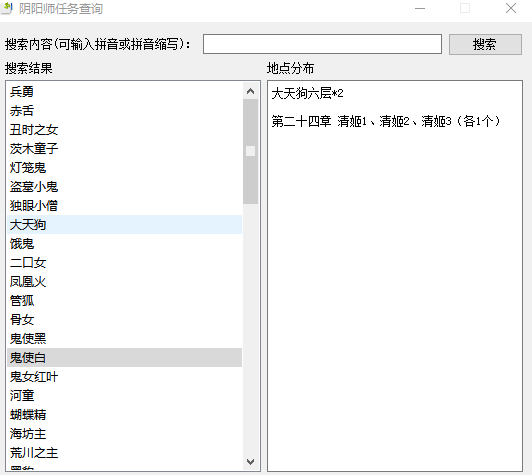Choose the 鬼使黑 entry

pos(125,339)
